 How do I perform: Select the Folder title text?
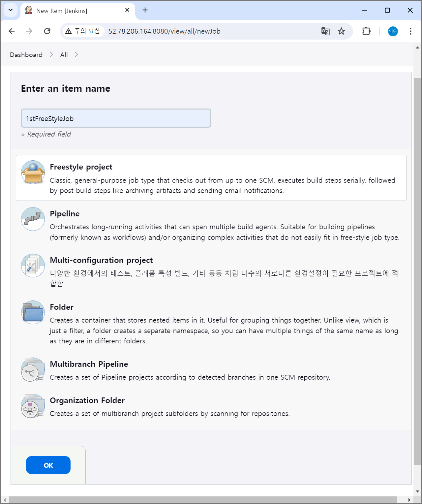point(62,307)
